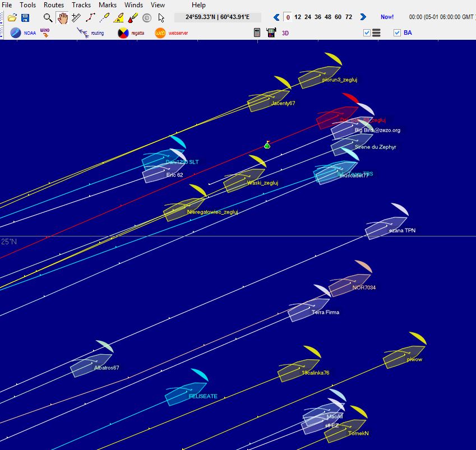Step forward with the right blue arrow
The width and height of the screenshot is (476, 450).
pos(363,17)
